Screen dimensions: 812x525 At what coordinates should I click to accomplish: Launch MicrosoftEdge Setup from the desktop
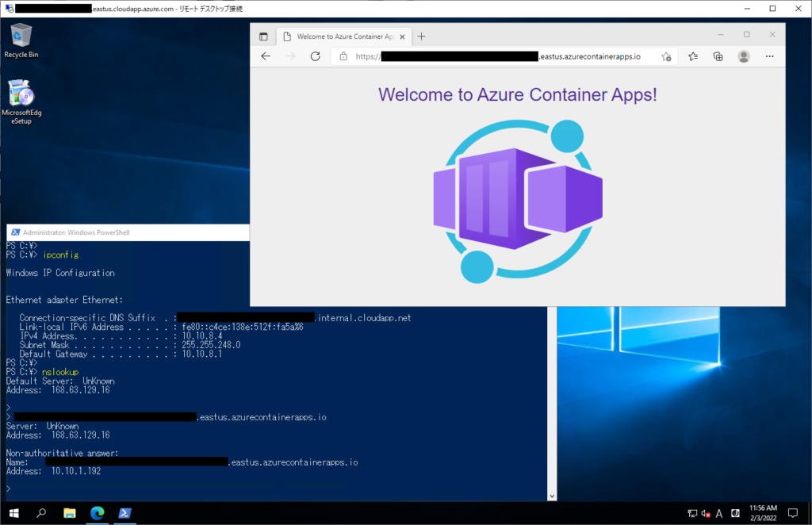[21, 91]
